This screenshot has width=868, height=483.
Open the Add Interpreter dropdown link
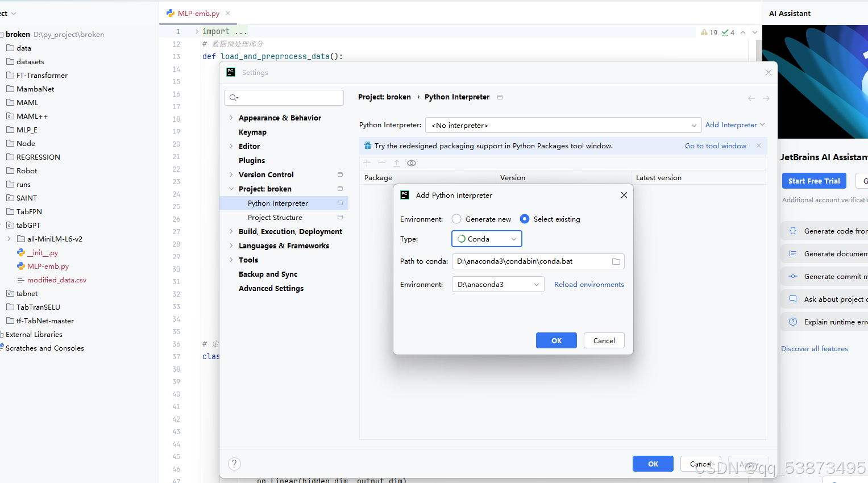point(735,125)
